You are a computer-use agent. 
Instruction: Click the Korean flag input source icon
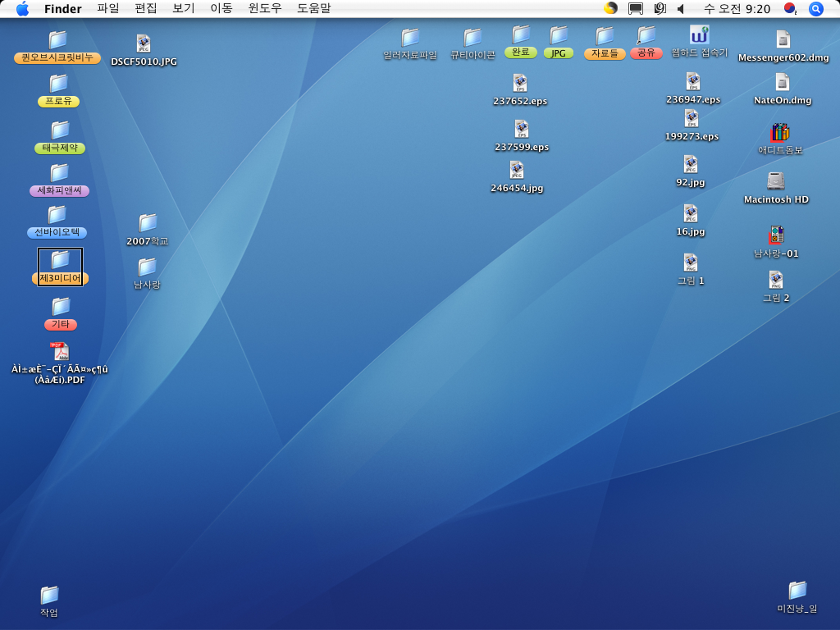point(790,9)
